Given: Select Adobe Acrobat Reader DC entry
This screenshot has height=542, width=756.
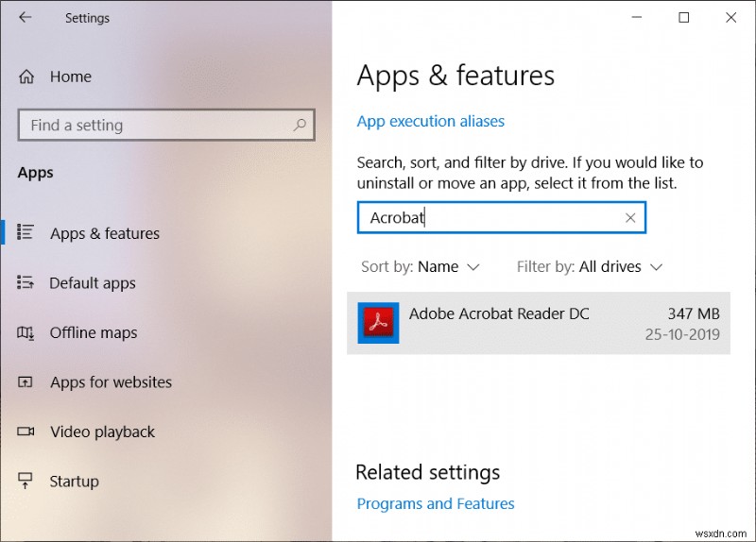Looking at the screenshot, I should [539, 323].
